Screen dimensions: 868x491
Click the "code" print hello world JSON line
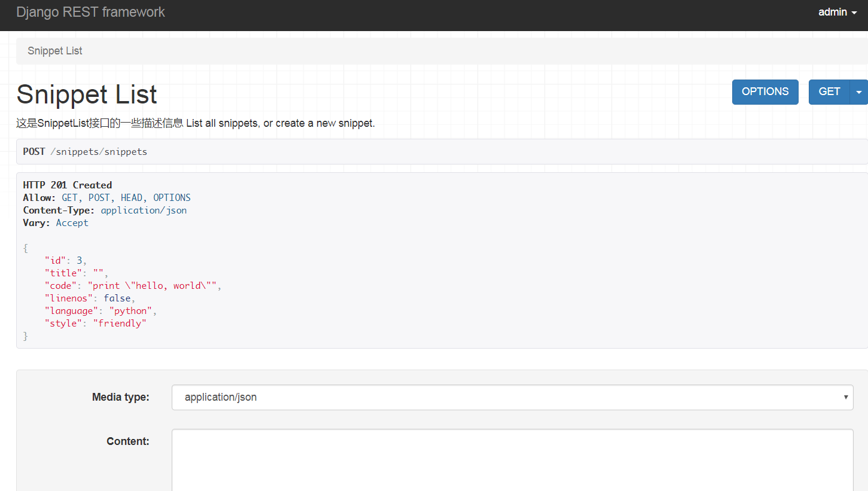[x=133, y=285]
